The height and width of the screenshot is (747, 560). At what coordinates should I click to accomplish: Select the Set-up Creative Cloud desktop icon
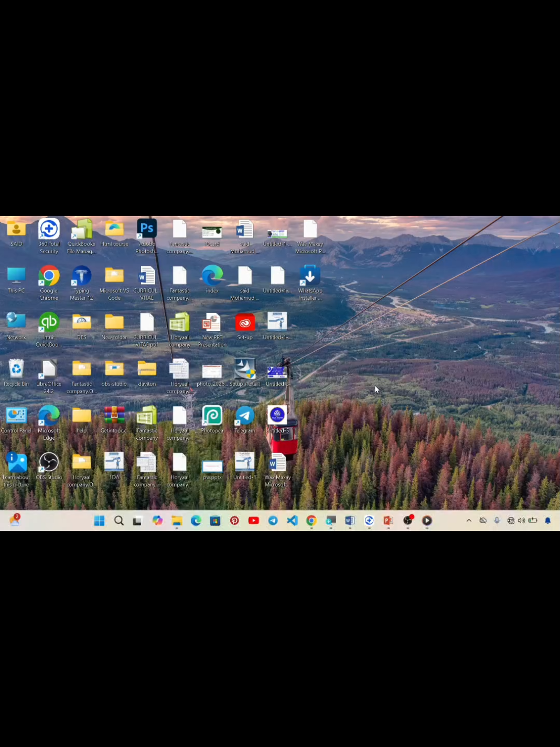[x=245, y=326]
